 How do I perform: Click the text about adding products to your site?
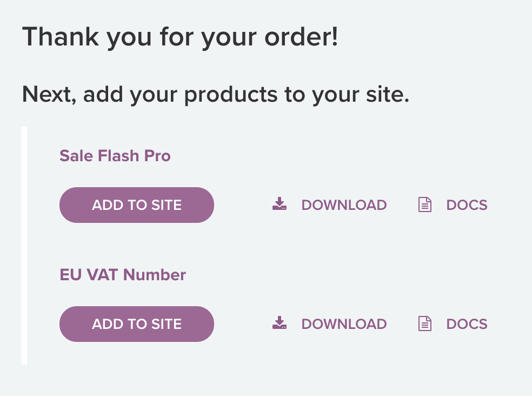coord(215,94)
